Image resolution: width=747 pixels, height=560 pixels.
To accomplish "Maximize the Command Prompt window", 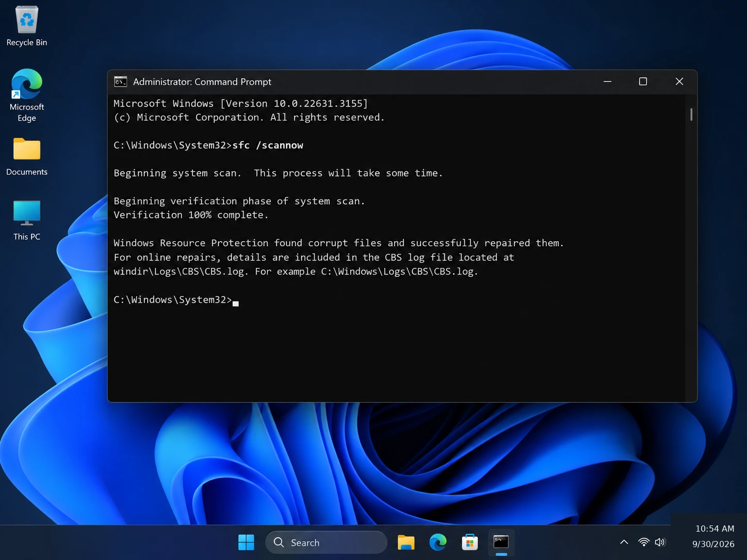I will pyautogui.click(x=643, y=81).
